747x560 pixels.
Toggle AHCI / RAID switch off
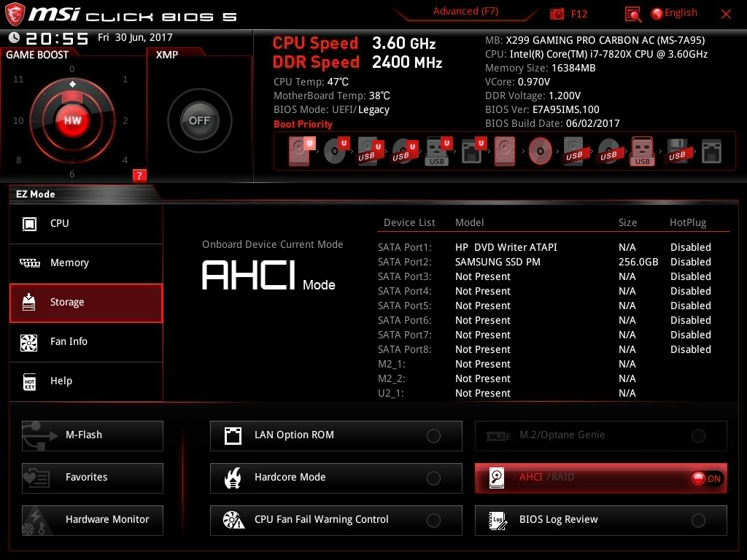(x=705, y=478)
